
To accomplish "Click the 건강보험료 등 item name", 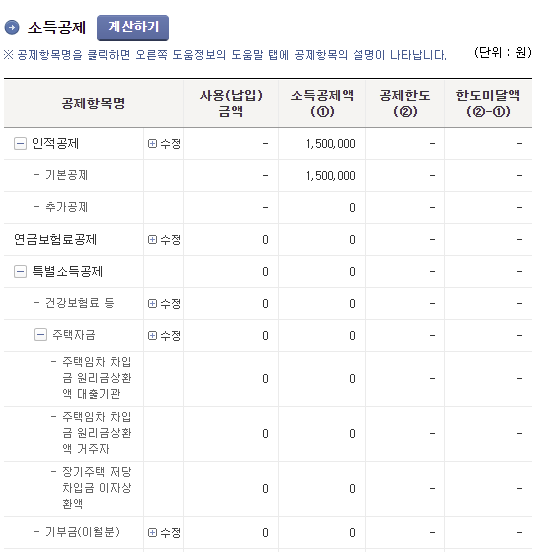I will pos(80,303).
